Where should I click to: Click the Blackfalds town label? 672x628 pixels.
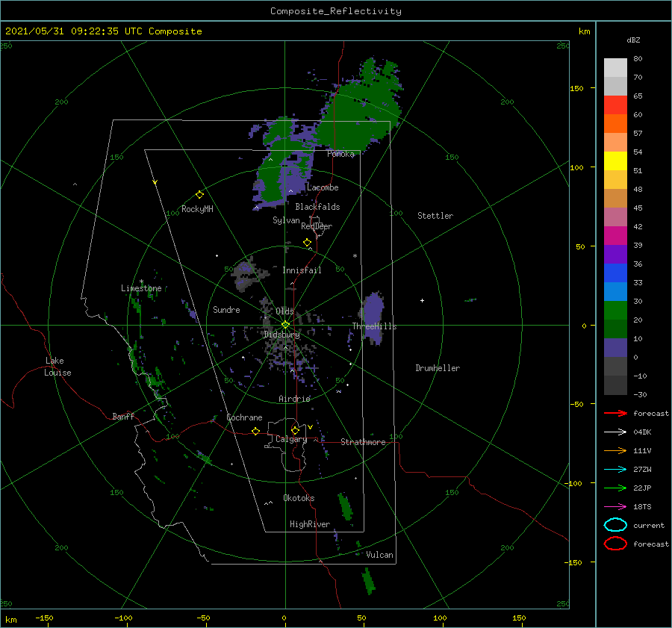tap(317, 207)
